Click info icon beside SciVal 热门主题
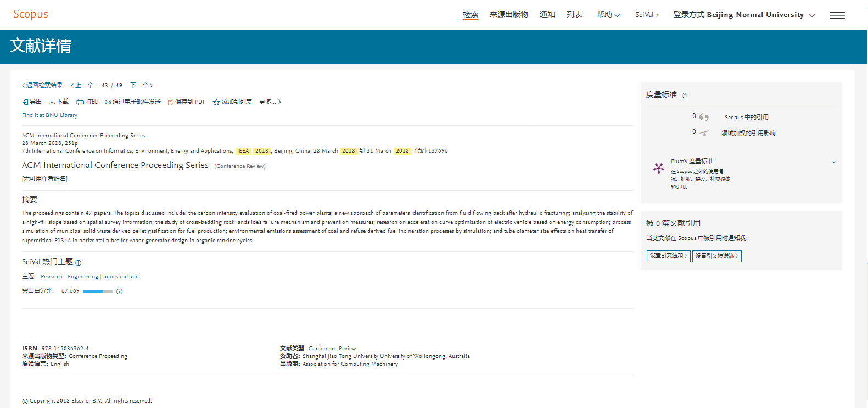The image size is (868, 408). (x=78, y=263)
